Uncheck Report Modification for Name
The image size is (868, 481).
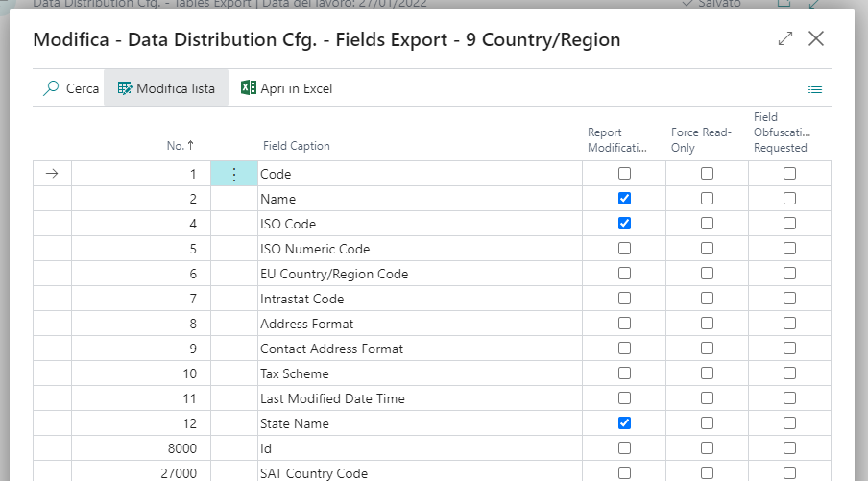tap(624, 199)
